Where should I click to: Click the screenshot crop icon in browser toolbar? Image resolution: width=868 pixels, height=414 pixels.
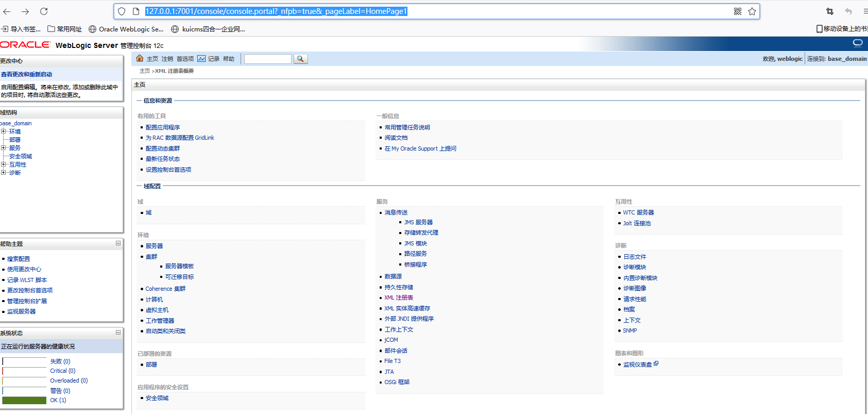829,11
